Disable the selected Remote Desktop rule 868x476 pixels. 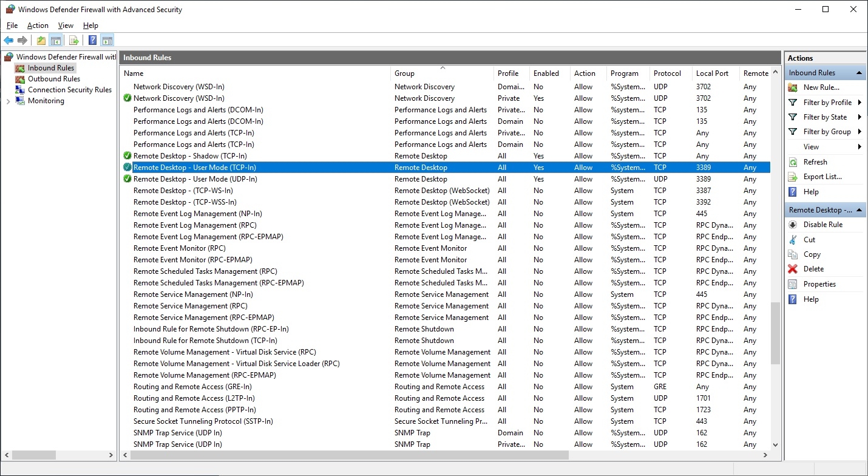click(822, 225)
